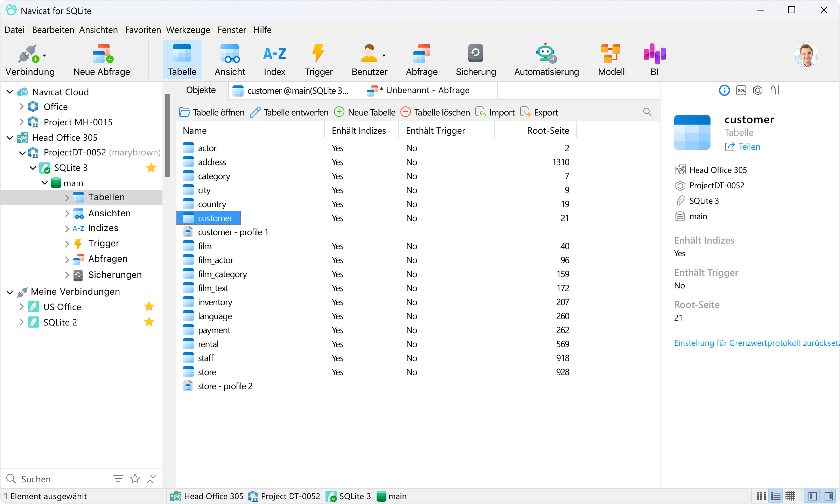Open the Benutzer dropdown arrow
The height and width of the screenshot is (504, 840).
coord(384,55)
